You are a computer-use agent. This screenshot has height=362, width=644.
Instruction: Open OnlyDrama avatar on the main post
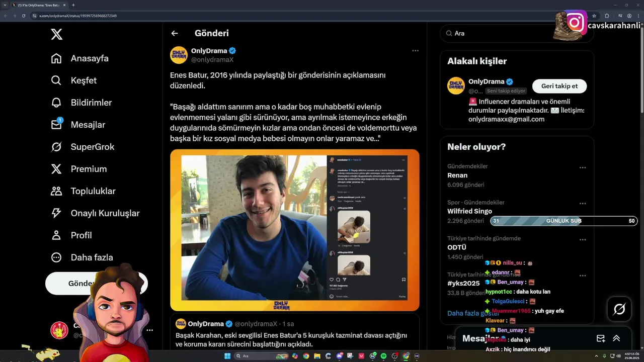pyautogui.click(x=179, y=55)
